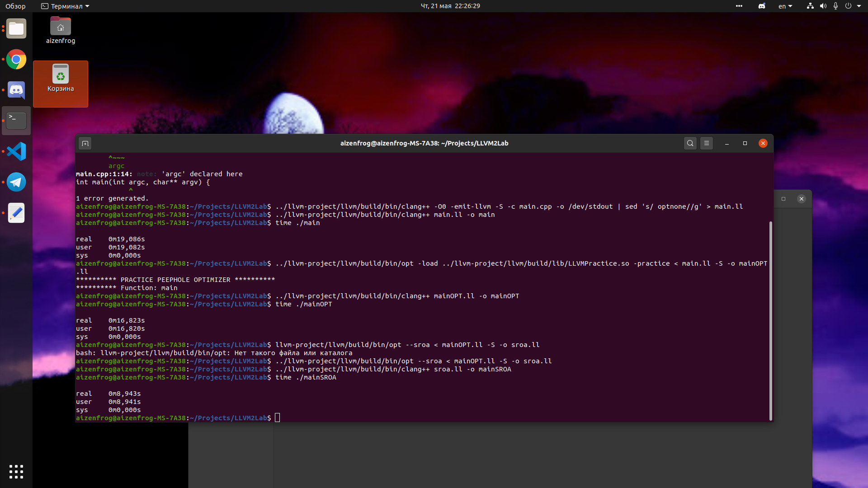The height and width of the screenshot is (488, 868).
Task: Expand the en keyboard layout dropdown
Action: pos(785,6)
